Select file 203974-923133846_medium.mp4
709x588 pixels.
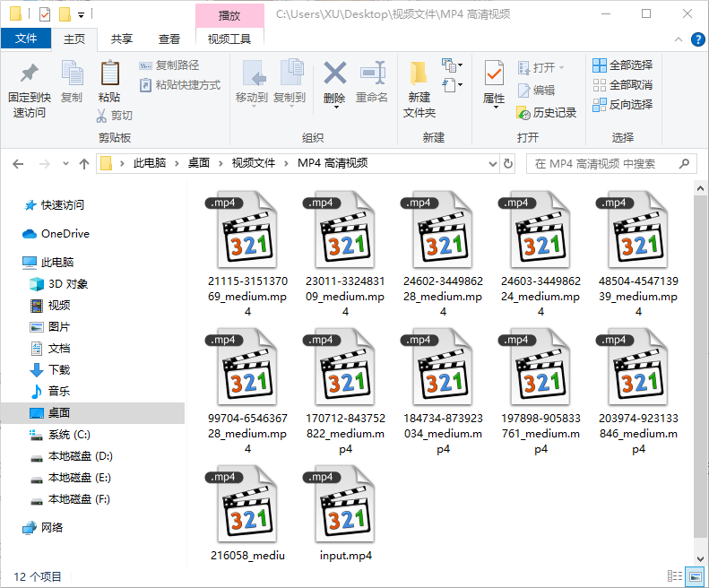click(638, 391)
